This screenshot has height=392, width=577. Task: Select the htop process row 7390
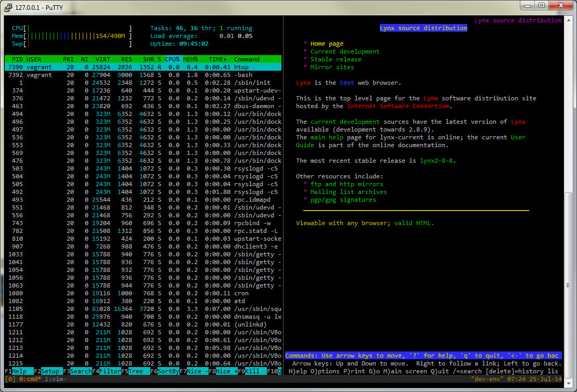(x=143, y=67)
